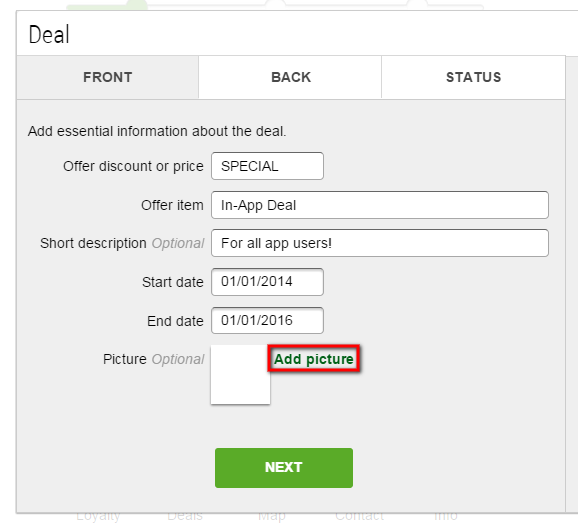Select the STATUS tab
This screenshot has height=528, width=578.
[x=473, y=77]
